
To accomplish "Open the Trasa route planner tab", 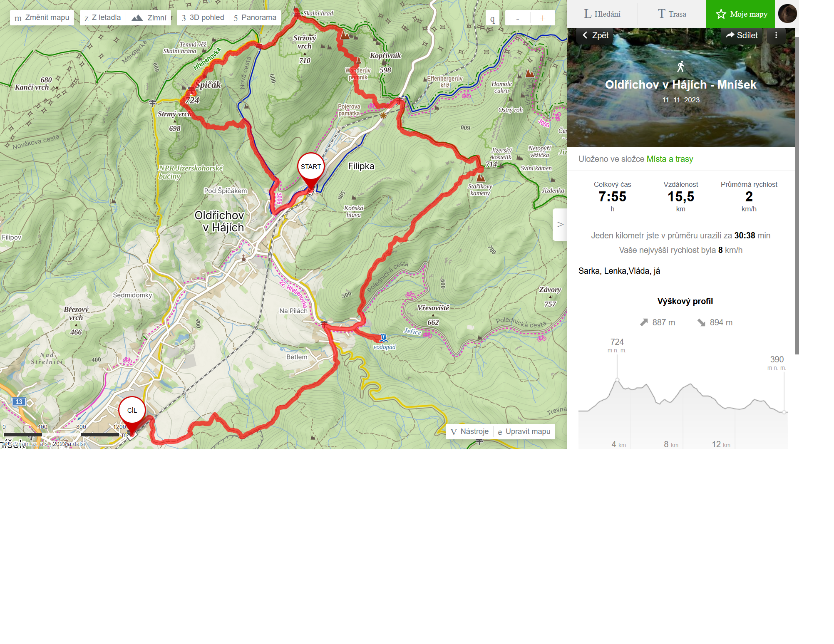I will click(672, 14).
